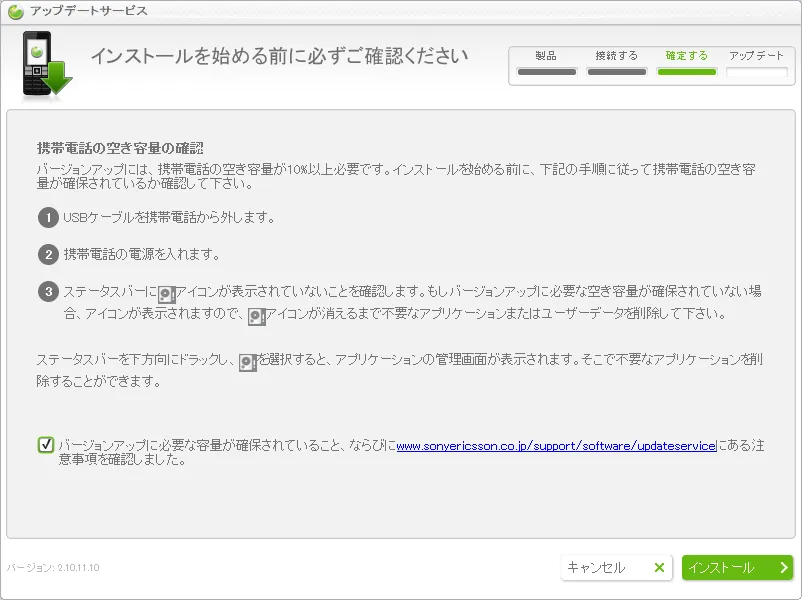Uncheck the capacity confirmation checkbox
This screenshot has height=600, width=802.
[46, 445]
